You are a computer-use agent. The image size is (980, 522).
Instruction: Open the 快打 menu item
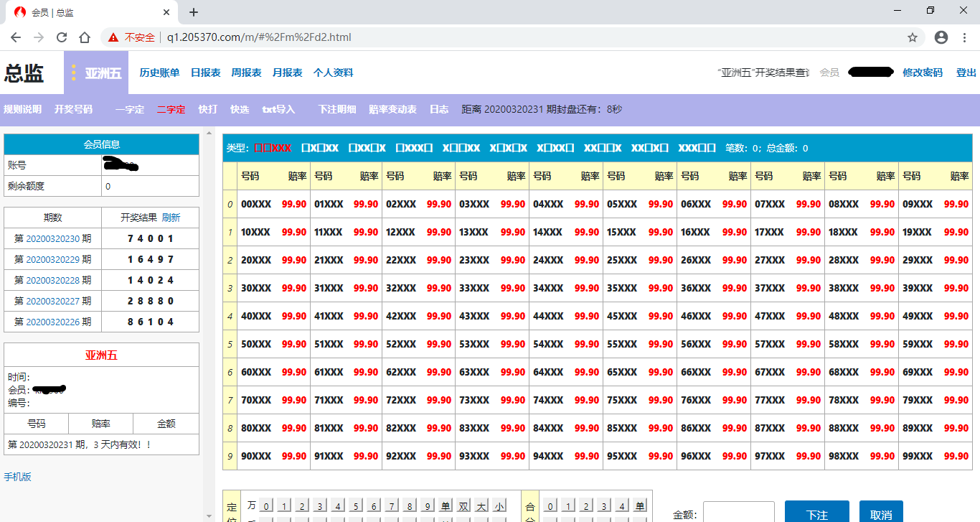pos(207,109)
